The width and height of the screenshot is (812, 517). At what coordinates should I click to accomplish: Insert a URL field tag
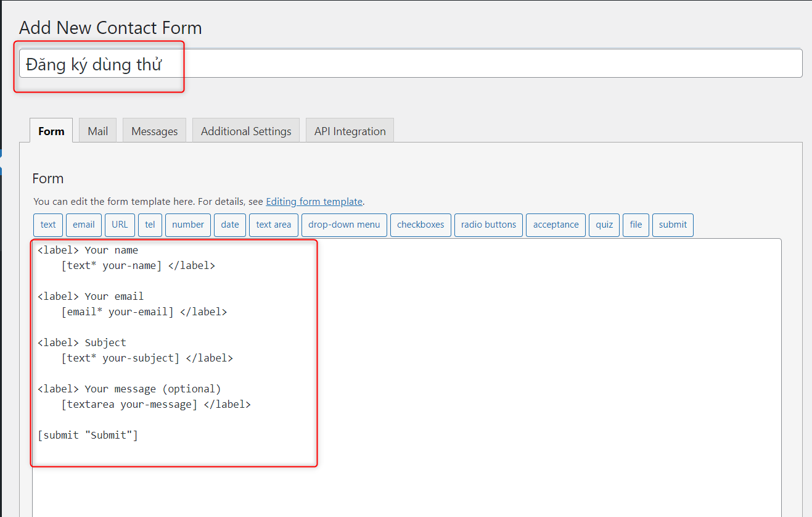(120, 225)
